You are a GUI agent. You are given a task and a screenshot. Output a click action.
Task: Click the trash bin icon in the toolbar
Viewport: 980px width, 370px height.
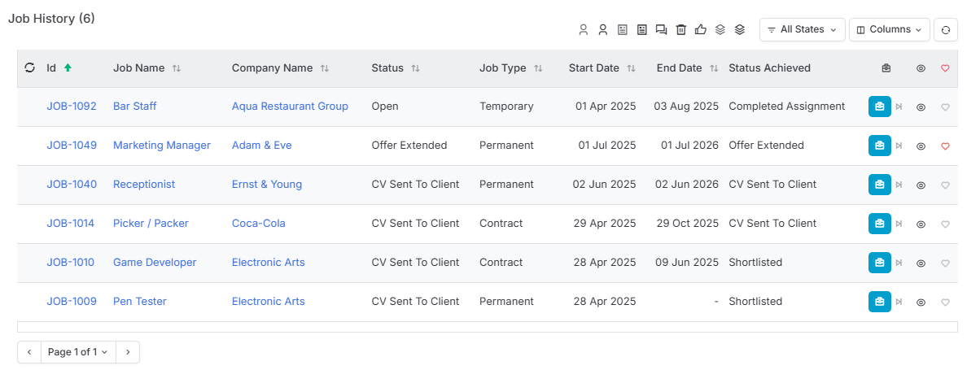tap(681, 30)
